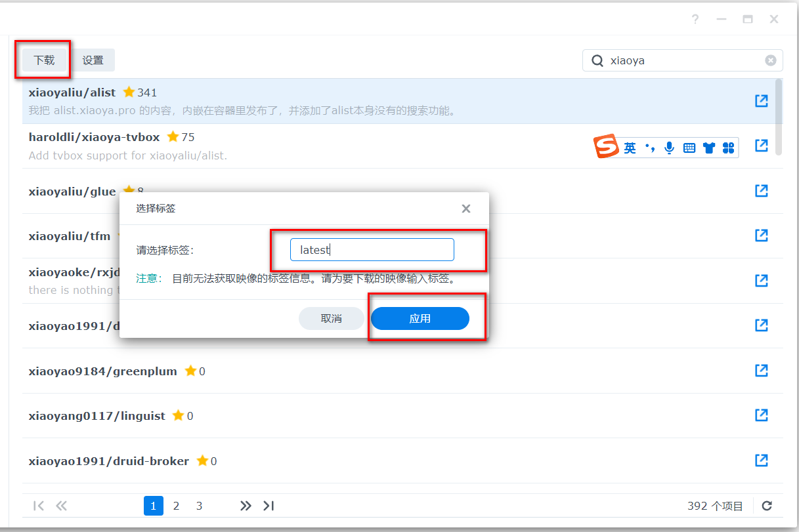Clear the xiaoya search field

point(770,60)
